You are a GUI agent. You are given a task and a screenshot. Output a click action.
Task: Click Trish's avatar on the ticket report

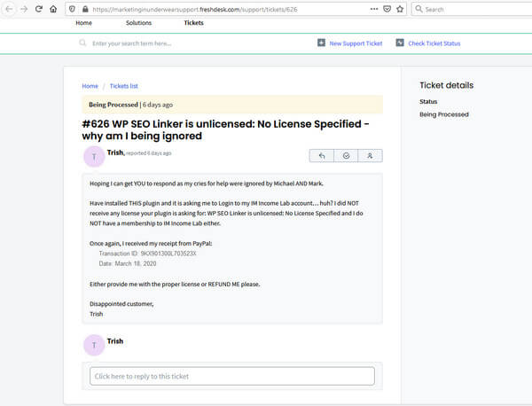[94, 157]
